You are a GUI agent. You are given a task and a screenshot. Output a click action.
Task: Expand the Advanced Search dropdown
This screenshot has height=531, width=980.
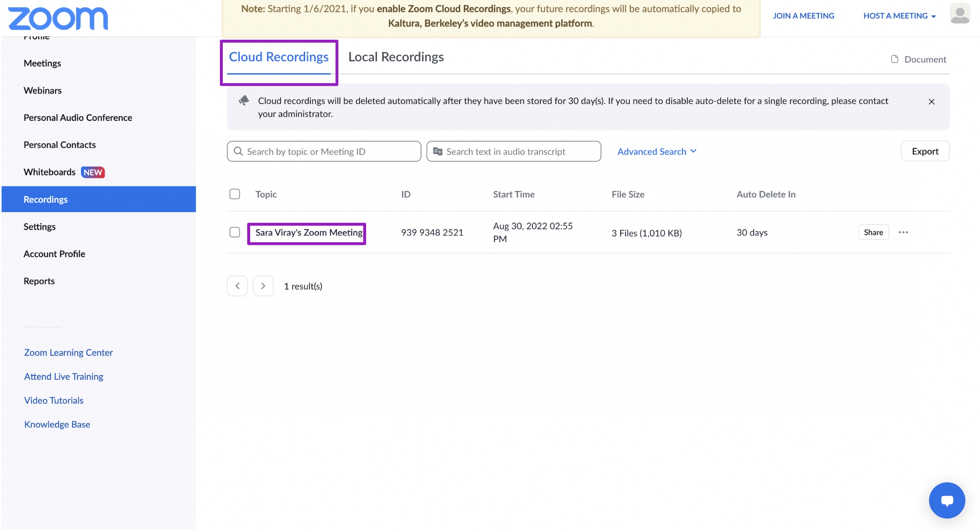(657, 151)
